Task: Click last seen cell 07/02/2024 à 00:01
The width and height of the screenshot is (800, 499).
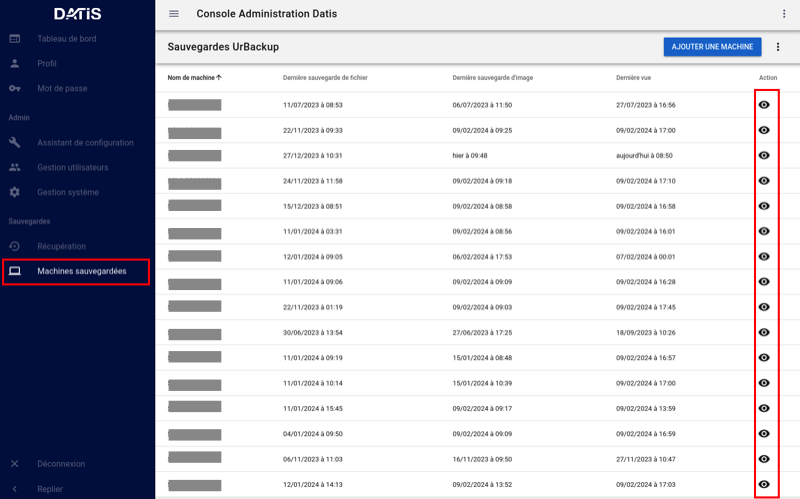Action: click(645, 257)
